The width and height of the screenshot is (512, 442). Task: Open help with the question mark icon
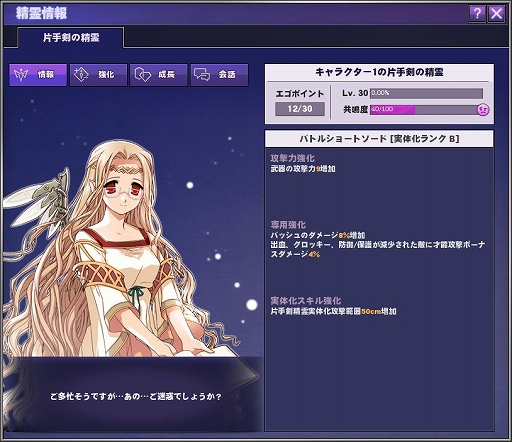[477, 14]
